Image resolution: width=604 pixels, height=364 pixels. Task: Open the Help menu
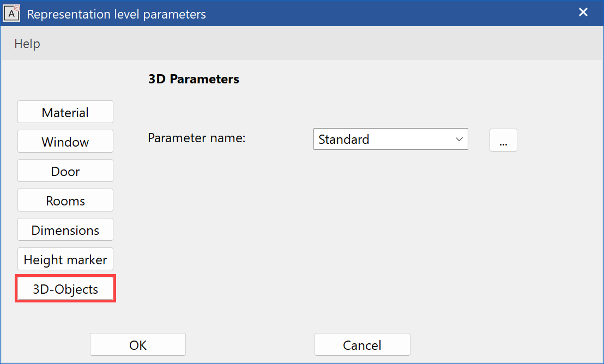click(x=27, y=44)
